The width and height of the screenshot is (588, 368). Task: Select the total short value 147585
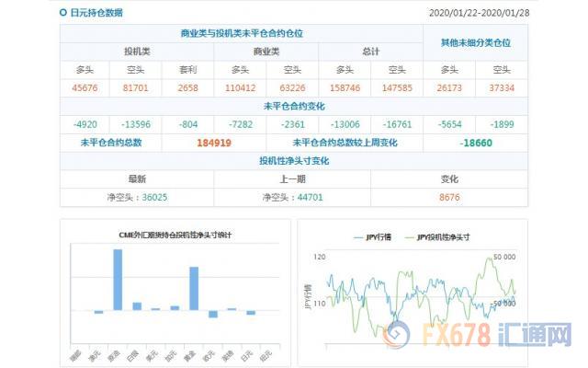397,88
